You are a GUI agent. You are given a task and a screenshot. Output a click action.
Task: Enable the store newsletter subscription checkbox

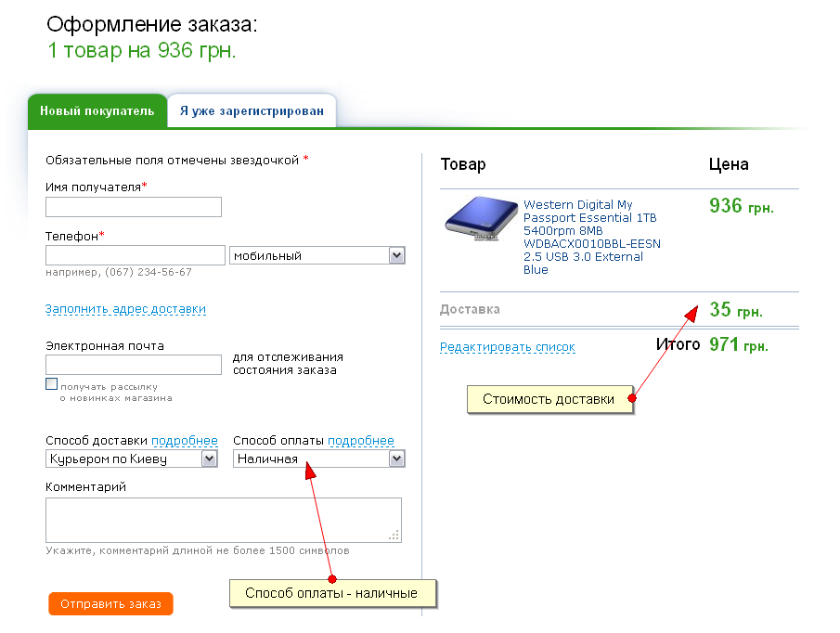[52, 384]
